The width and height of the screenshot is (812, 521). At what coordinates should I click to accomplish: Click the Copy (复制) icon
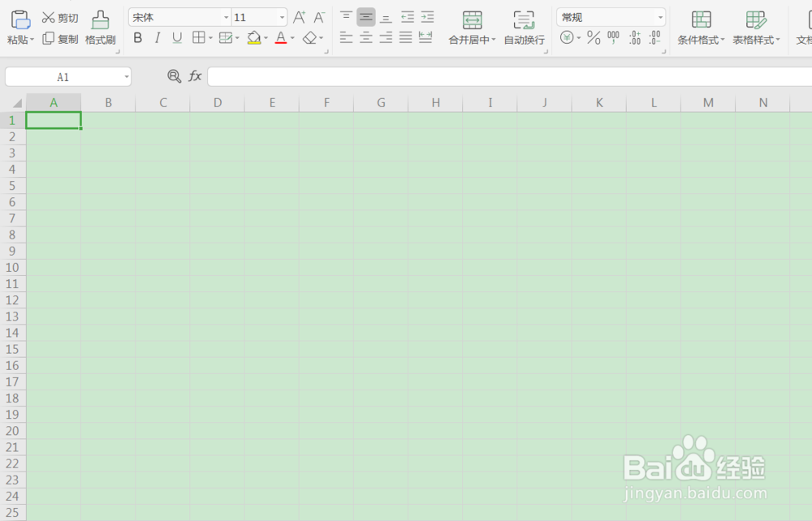click(48, 38)
